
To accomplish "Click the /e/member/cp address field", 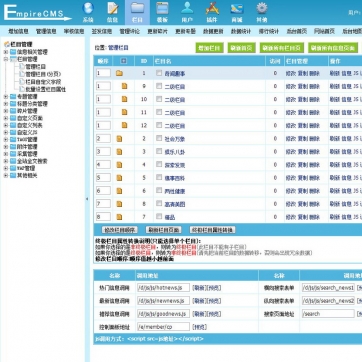I will click(x=163, y=327).
